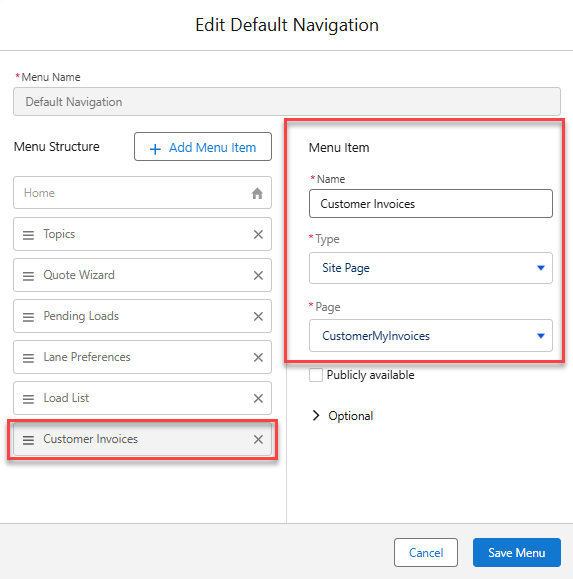Open the Type dropdown showing Site Page
This screenshot has width=573, height=579.
click(x=430, y=268)
